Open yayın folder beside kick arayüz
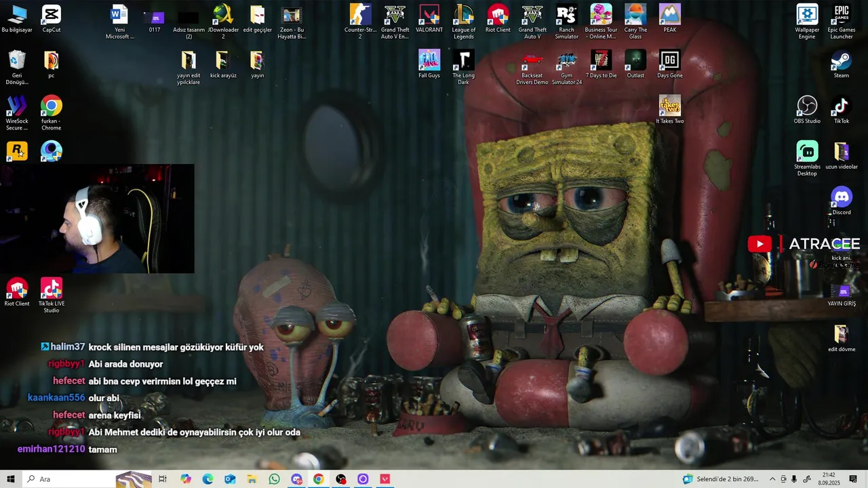Image resolution: width=868 pixels, height=488 pixels. (x=257, y=64)
